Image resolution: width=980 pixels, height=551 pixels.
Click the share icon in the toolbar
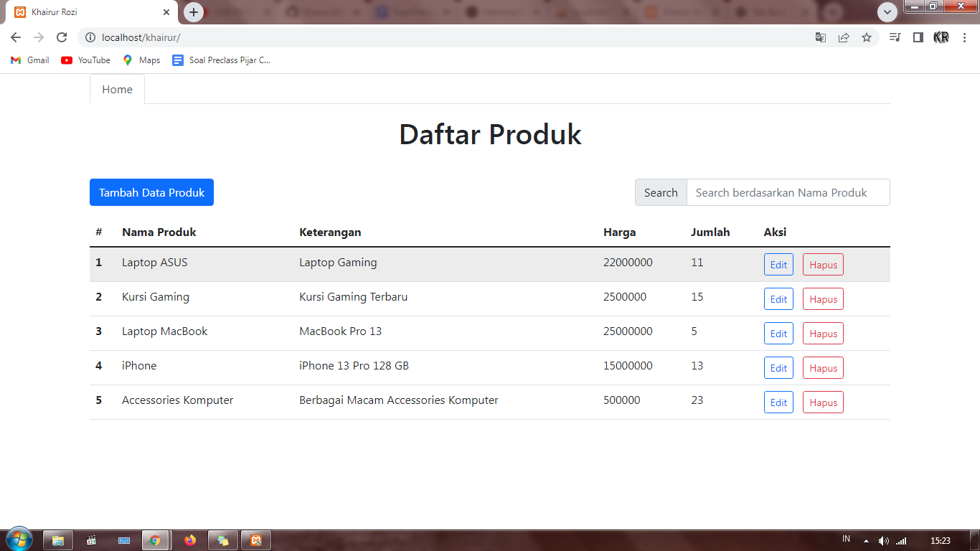point(844,37)
